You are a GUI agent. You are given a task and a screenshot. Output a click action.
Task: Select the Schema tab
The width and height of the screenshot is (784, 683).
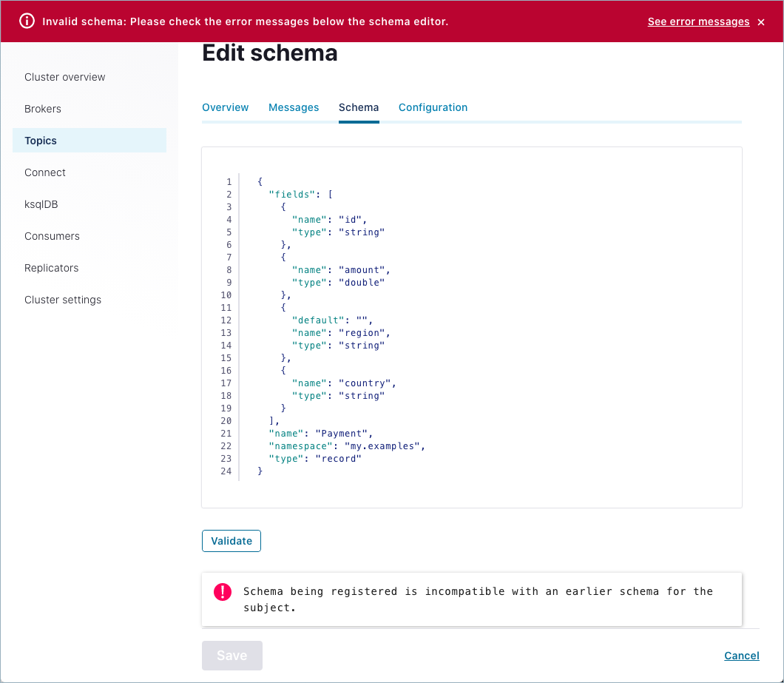click(359, 107)
